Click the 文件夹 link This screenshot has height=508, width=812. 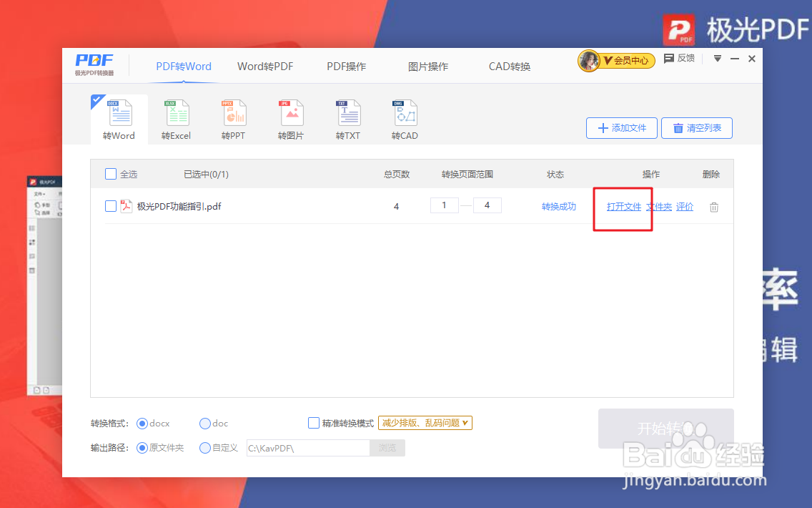(659, 206)
